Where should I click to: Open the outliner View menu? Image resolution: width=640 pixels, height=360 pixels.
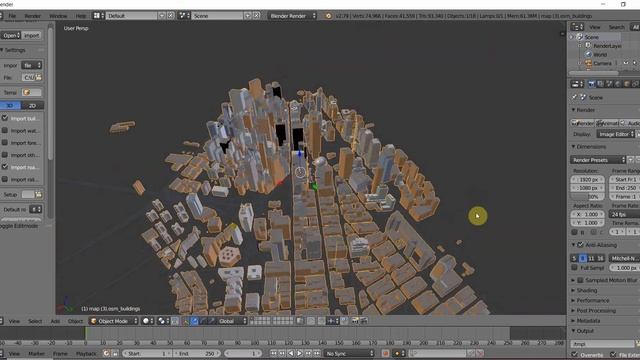click(x=595, y=27)
